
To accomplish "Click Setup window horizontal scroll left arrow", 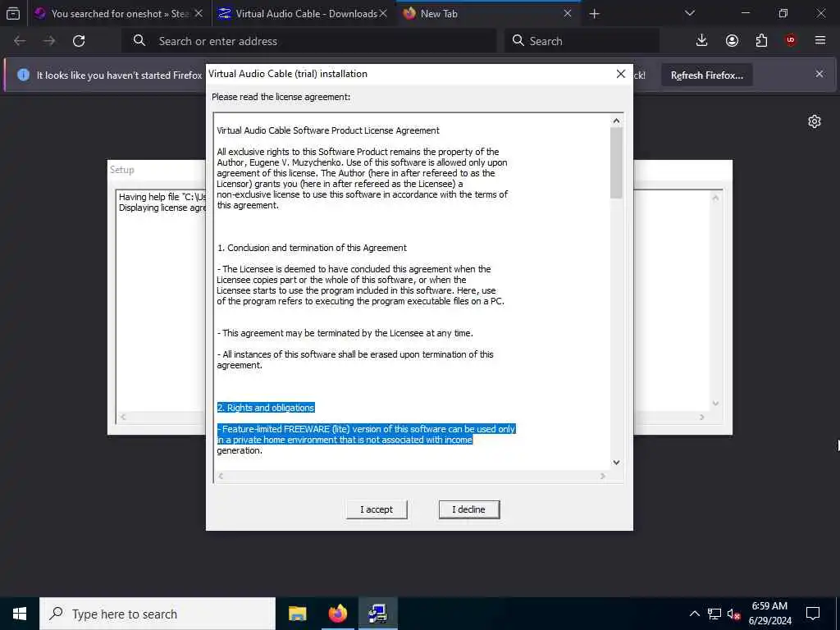I will click(x=123, y=417).
